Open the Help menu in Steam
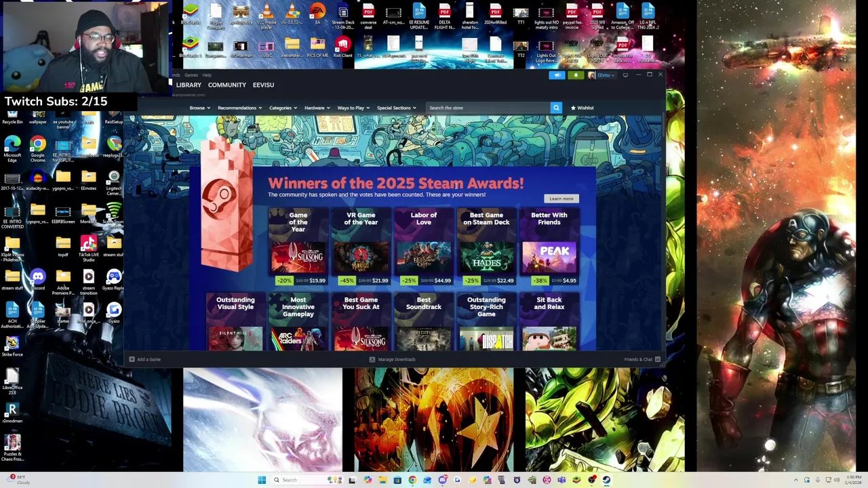Image resolution: width=868 pixels, height=488 pixels. click(207, 75)
